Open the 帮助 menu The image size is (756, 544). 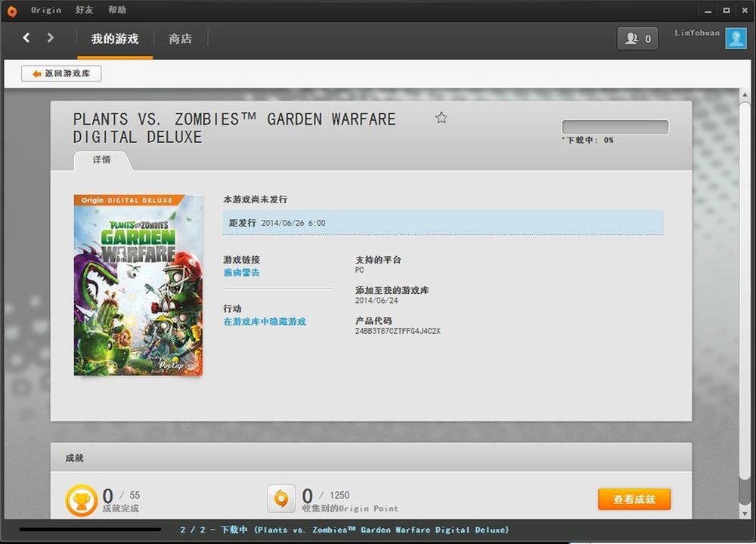(117, 11)
